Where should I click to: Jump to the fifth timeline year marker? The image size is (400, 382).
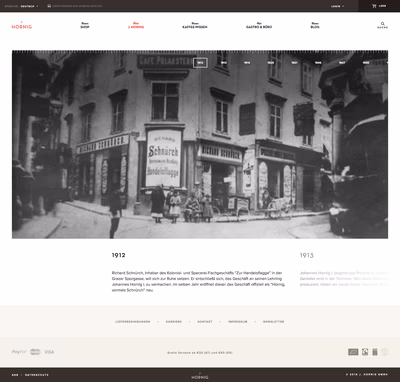click(x=294, y=63)
